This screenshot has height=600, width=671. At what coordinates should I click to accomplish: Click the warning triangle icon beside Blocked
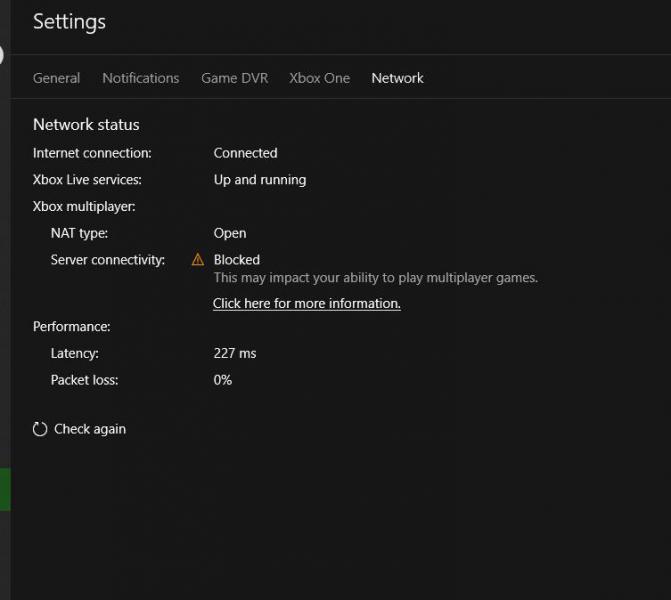pos(198,260)
